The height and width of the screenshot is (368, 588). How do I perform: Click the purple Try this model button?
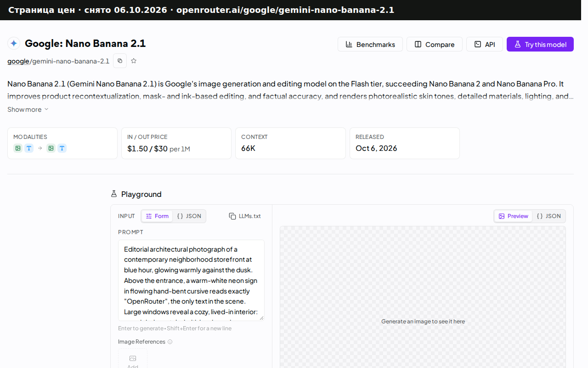click(x=540, y=44)
